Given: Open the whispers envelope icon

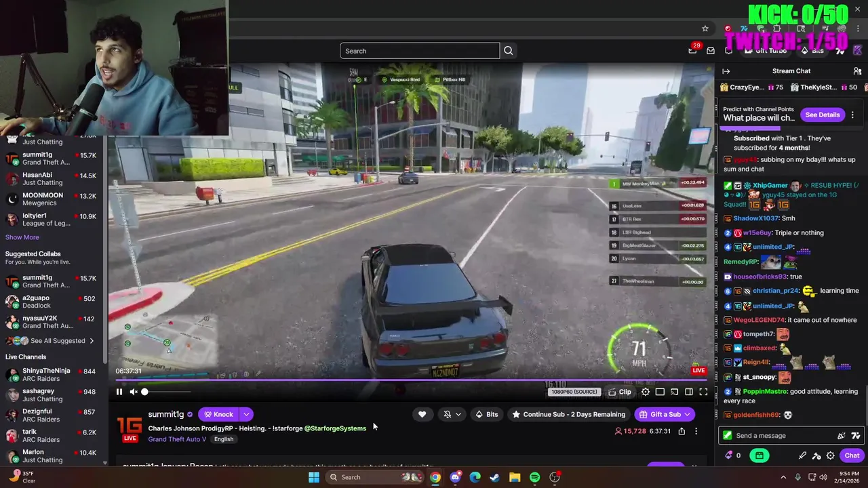Looking at the screenshot, I should tap(711, 51).
